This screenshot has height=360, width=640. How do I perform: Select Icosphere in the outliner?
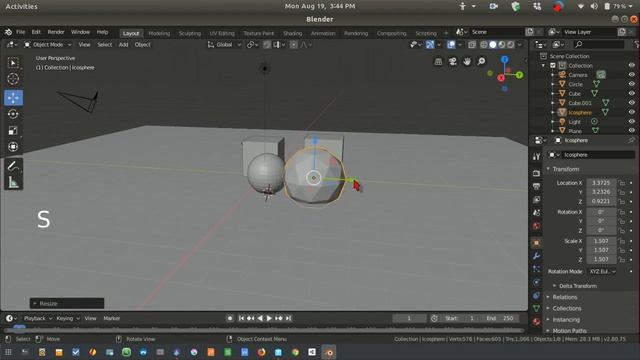580,112
